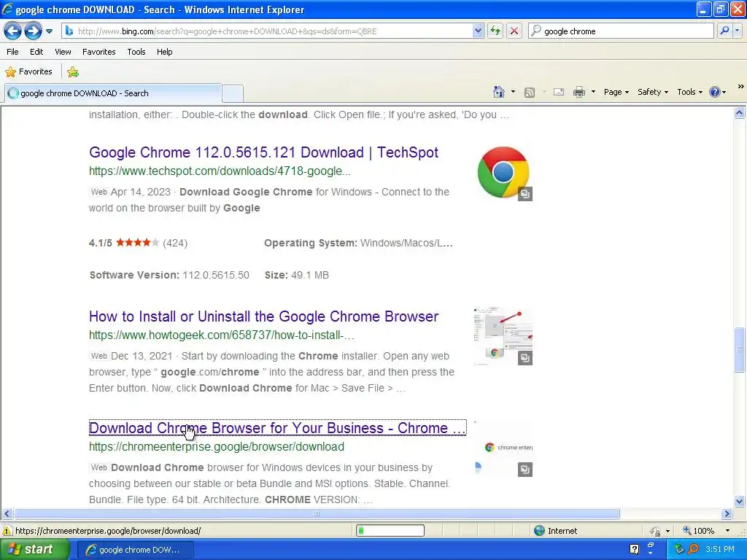
Task: Select the google chrome DOWNLOAD - Search tab
Action: [113, 93]
